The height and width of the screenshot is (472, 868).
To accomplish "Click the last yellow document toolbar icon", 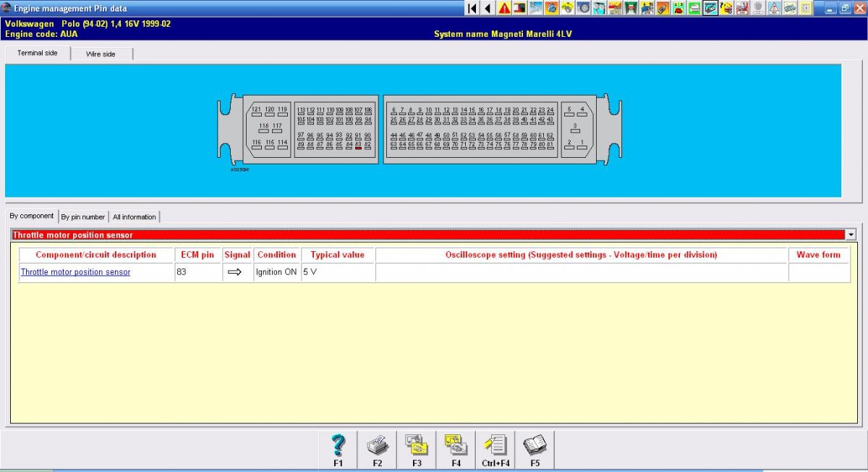I will 805,8.
